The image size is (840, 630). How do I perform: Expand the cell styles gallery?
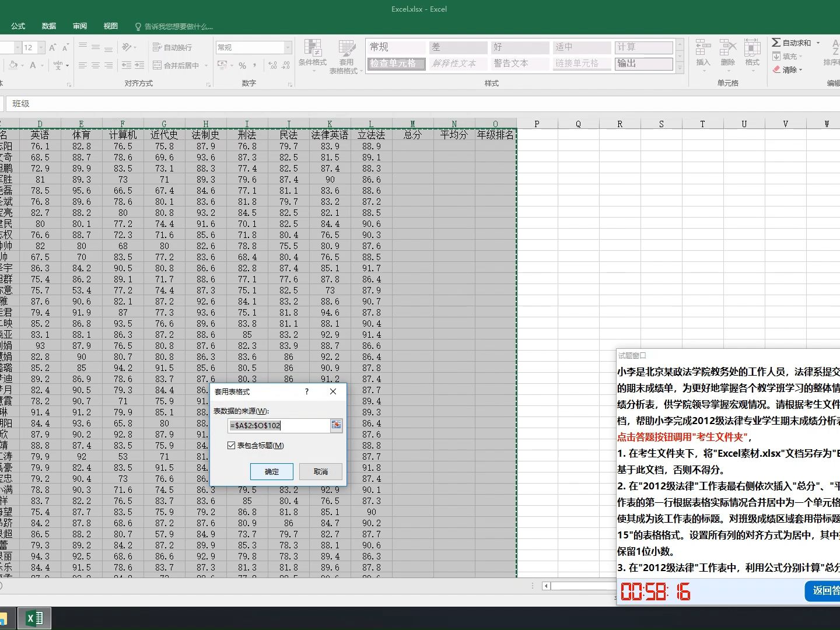680,68
